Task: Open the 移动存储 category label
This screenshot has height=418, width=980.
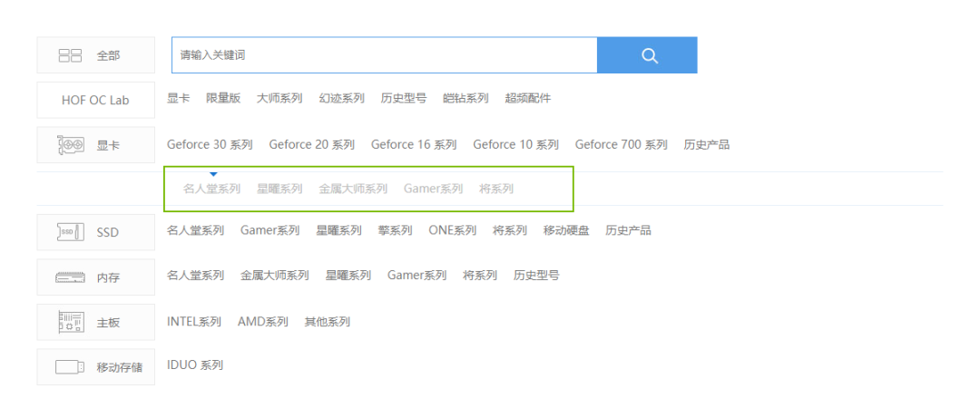Action: [x=120, y=367]
